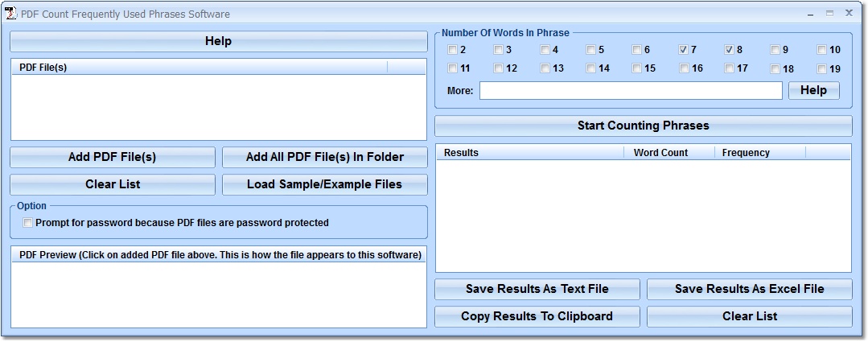Check the 16 words in phrase box

[x=684, y=68]
